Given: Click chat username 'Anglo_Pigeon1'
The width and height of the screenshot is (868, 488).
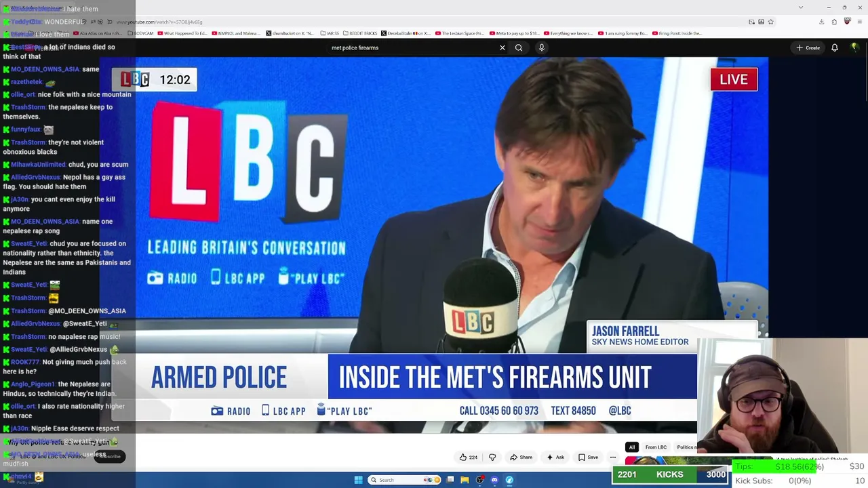Looking at the screenshot, I should tap(33, 384).
